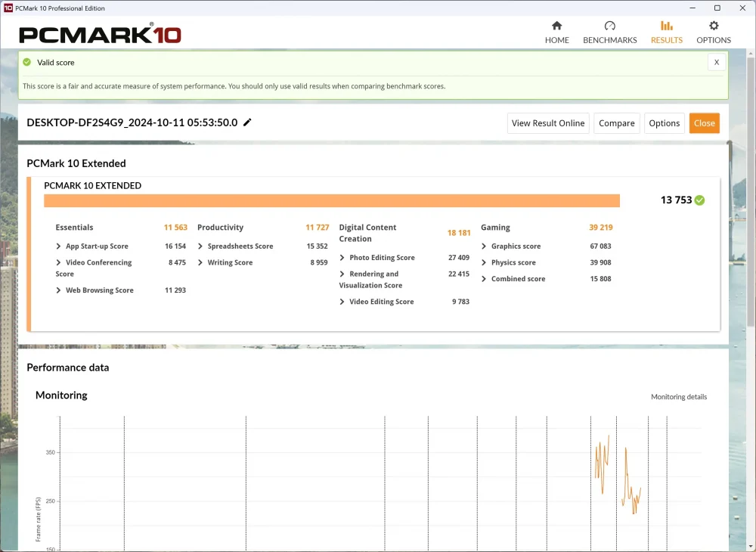Open the Benchmarks tab
Viewport: 756px width, 552px height.
(x=610, y=33)
